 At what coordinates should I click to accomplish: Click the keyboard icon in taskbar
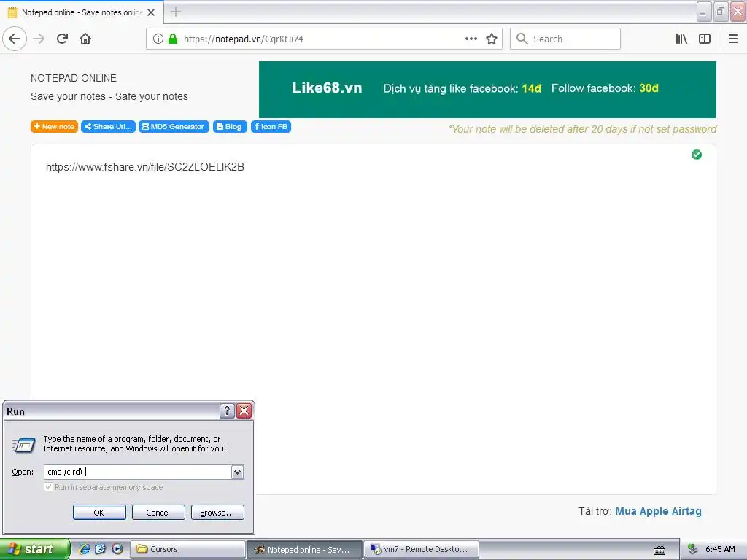coord(659,550)
